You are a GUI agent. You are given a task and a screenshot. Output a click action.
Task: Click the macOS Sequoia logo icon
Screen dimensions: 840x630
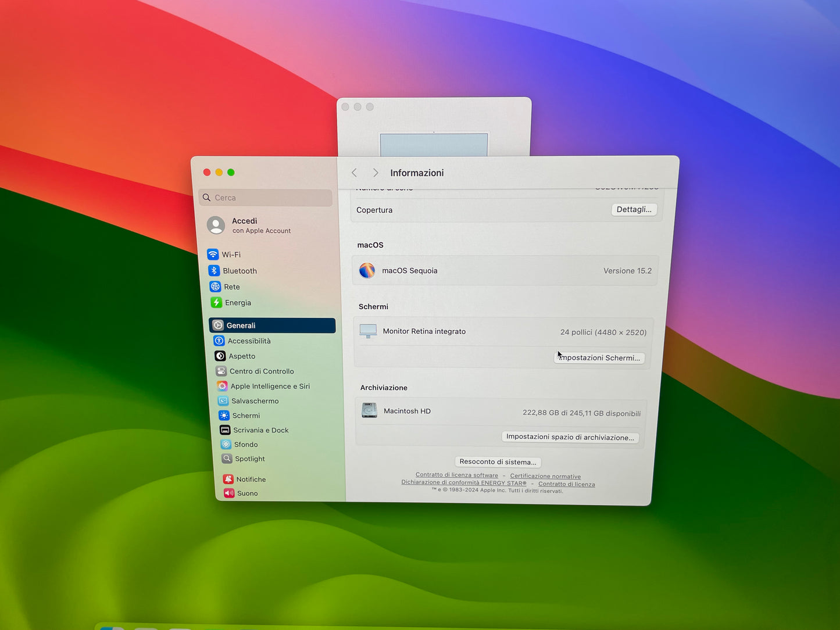pyautogui.click(x=367, y=270)
